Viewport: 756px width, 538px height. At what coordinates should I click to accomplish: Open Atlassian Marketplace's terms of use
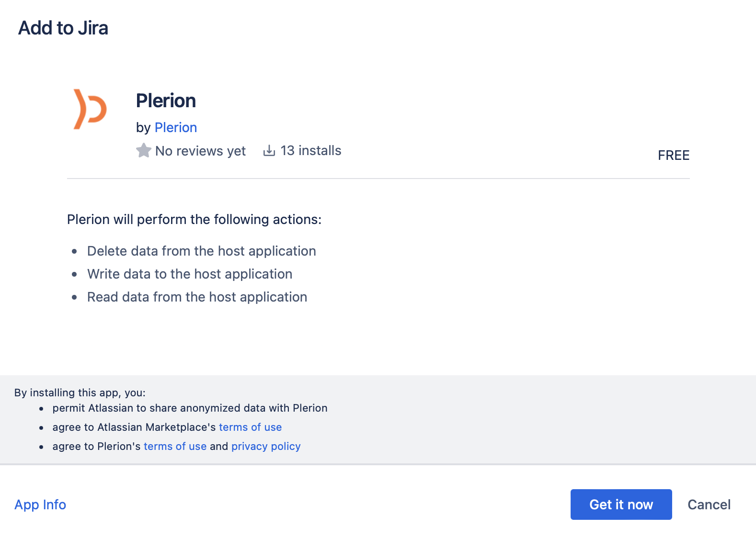(x=250, y=427)
